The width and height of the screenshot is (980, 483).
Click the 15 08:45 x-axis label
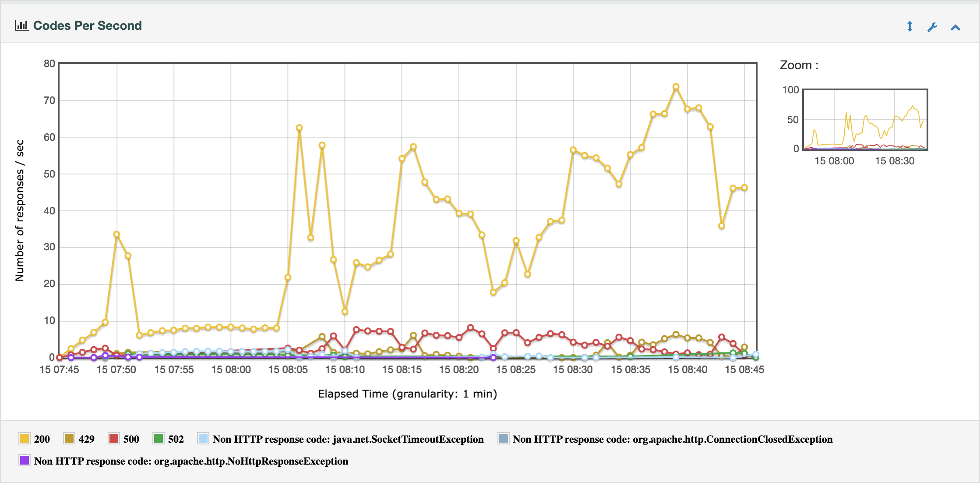pos(744,369)
